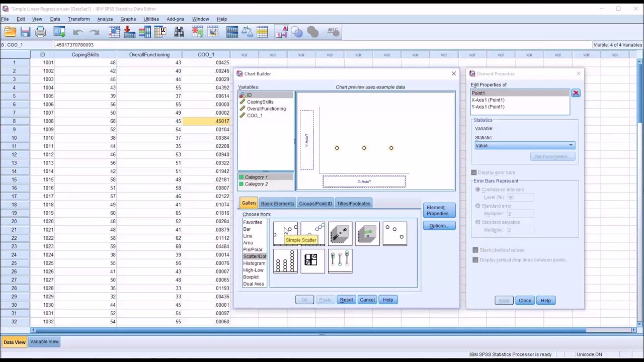Click the Go to variable toolbar icon
This screenshot has height=362, width=644.
point(129,32)
